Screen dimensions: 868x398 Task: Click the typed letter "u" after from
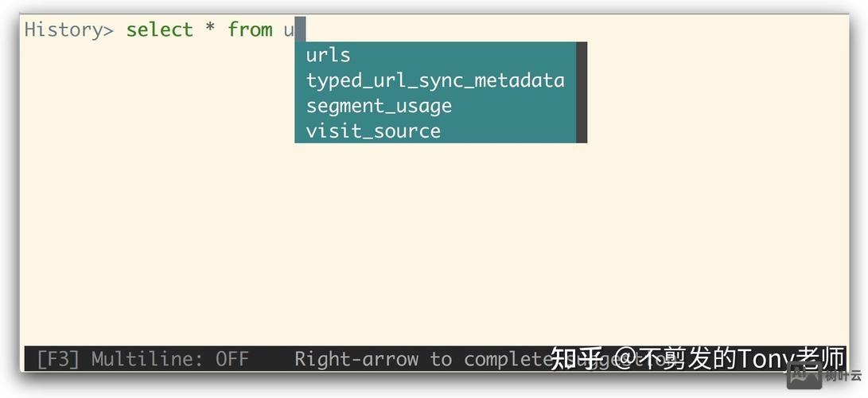click(289, 30)
